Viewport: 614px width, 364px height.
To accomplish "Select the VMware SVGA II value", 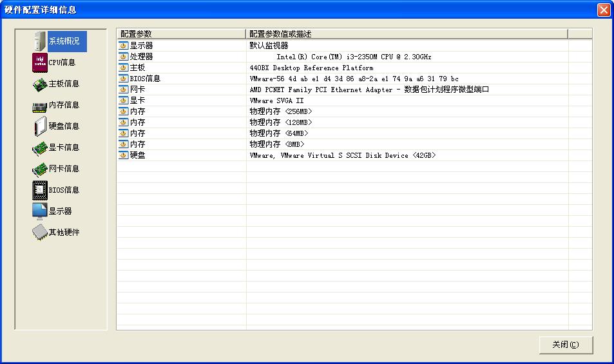I will click(x=277, y=101).
